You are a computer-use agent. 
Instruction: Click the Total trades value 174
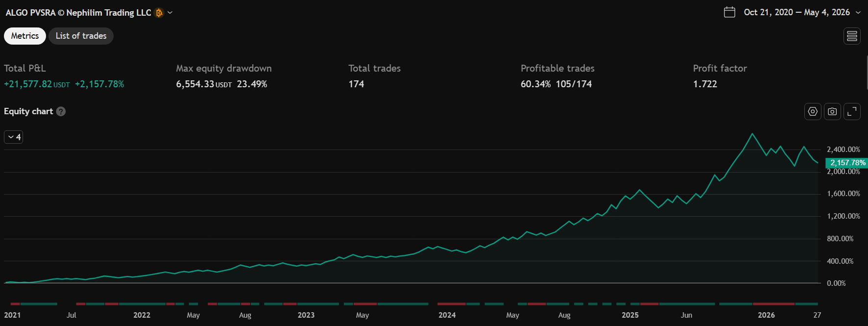(356, 84)
